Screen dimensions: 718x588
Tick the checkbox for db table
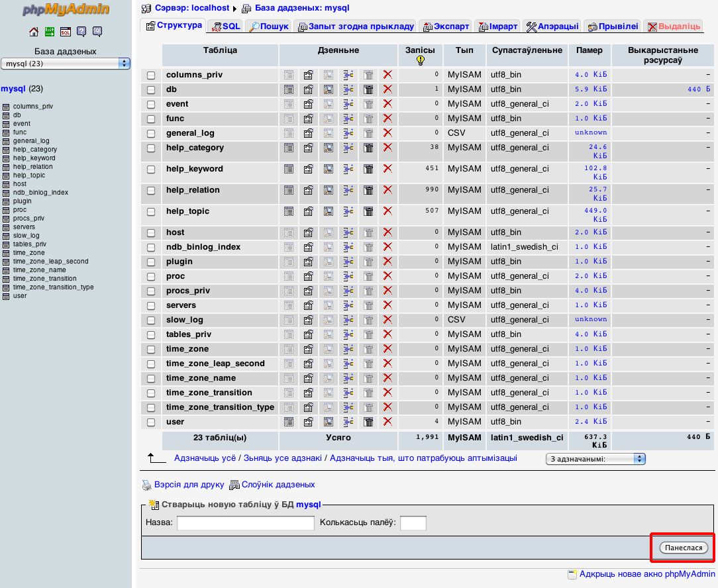151,90
